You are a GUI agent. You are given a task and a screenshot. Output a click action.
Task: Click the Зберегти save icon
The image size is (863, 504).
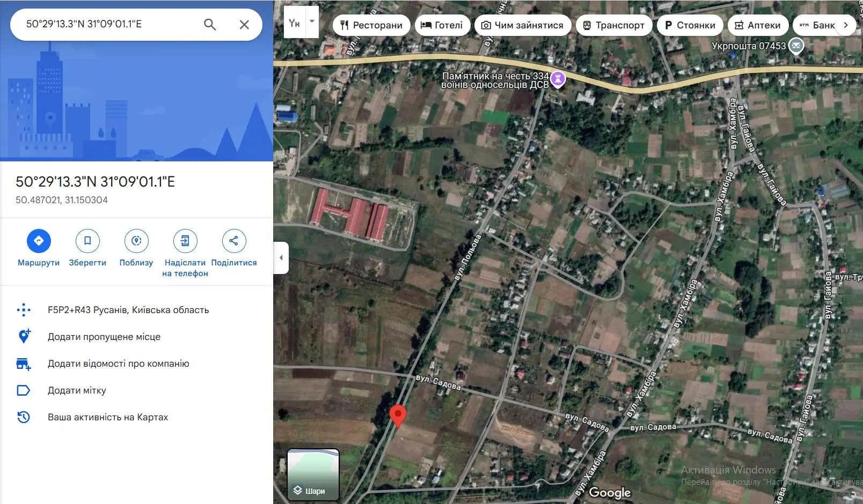pyautogui.click(x=87, y=241)
